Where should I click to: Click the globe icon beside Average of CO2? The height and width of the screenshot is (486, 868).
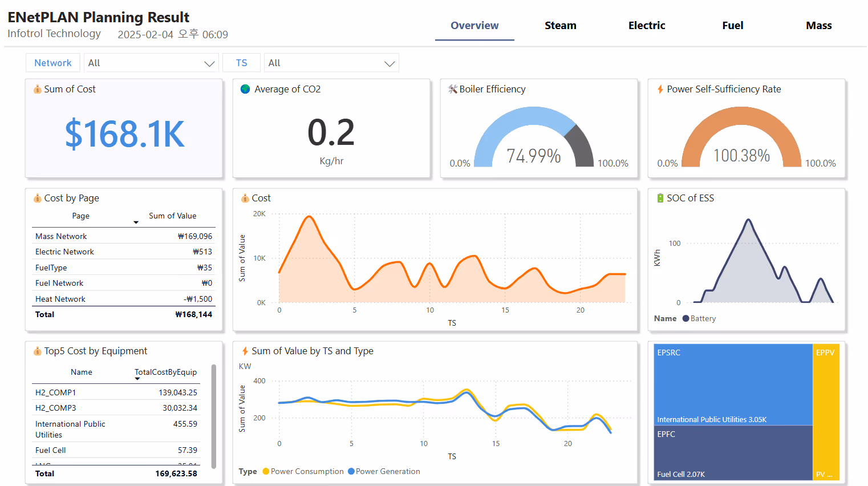click(245, 89)
